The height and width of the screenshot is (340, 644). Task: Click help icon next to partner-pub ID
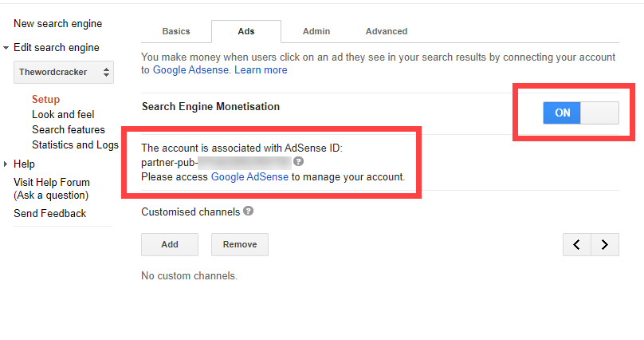[x=299, y=161]
